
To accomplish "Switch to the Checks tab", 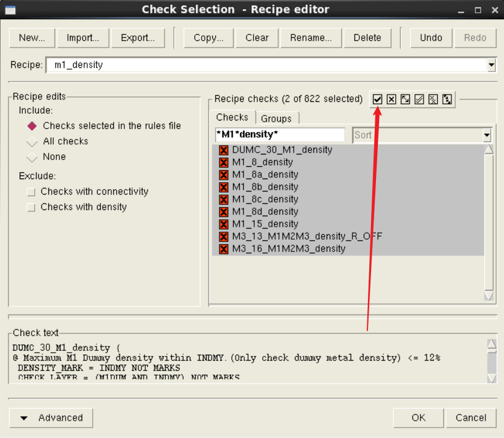I will click(233, 117).
